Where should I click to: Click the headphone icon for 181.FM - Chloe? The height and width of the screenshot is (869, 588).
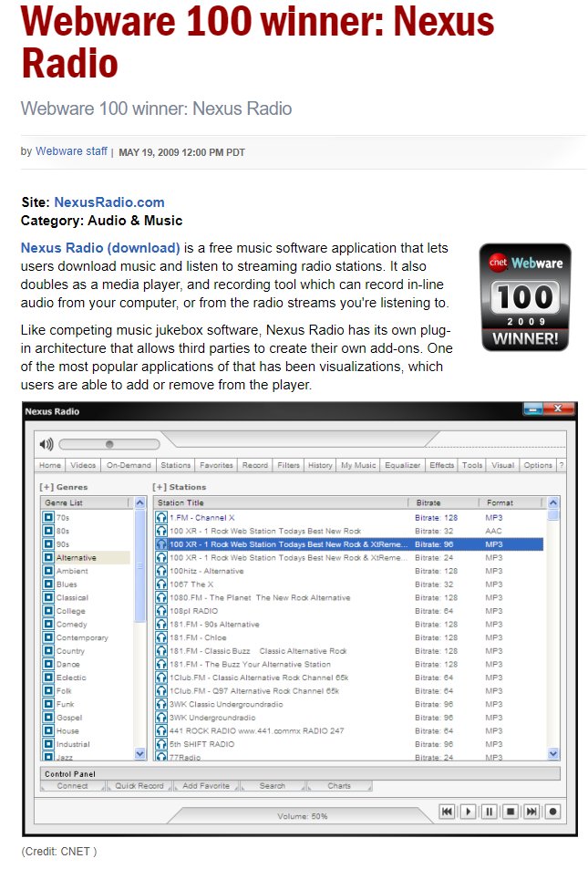(161, 637)
